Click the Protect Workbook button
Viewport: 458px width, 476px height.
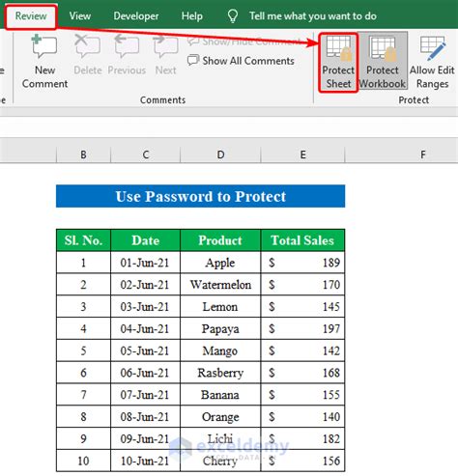click(383, 61)
